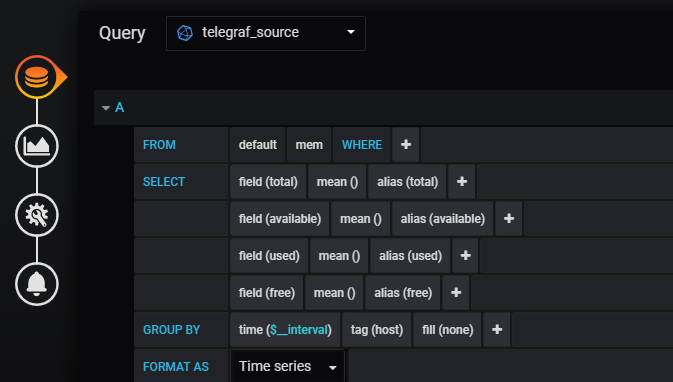
Task: Click the default retention policy segment
Action: point(258,145)
